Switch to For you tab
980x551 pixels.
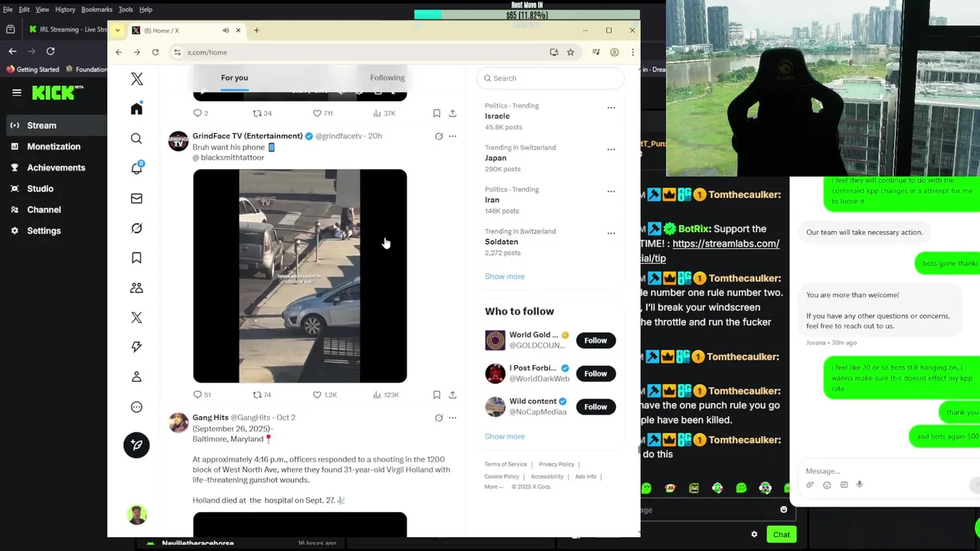pos(234,77)
